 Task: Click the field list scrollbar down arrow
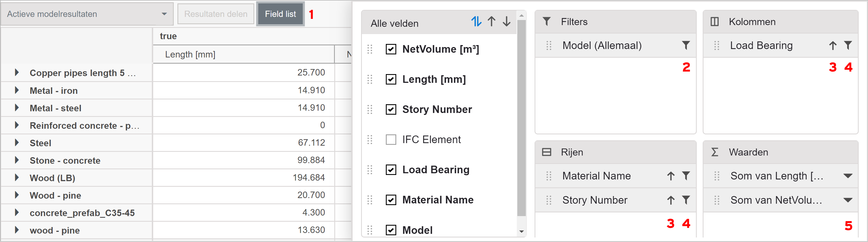(x=521, y=232)
